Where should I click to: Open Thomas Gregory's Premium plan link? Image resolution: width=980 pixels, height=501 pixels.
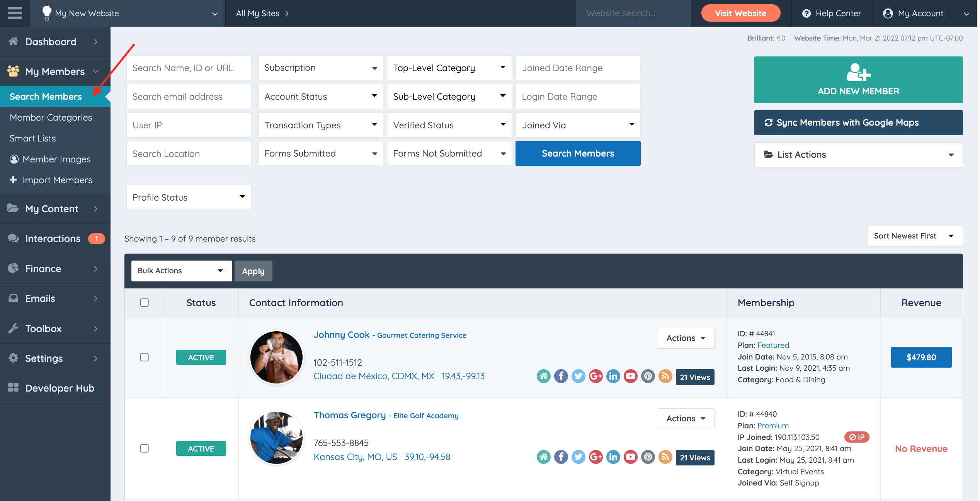click(773, 425)
